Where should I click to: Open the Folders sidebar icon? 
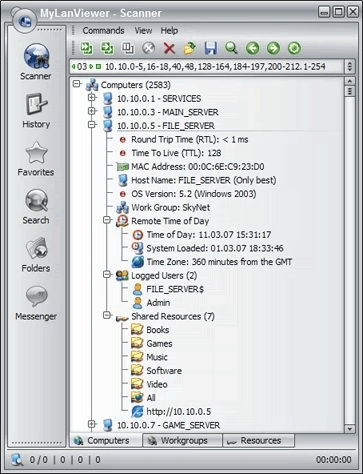point(36,254)
